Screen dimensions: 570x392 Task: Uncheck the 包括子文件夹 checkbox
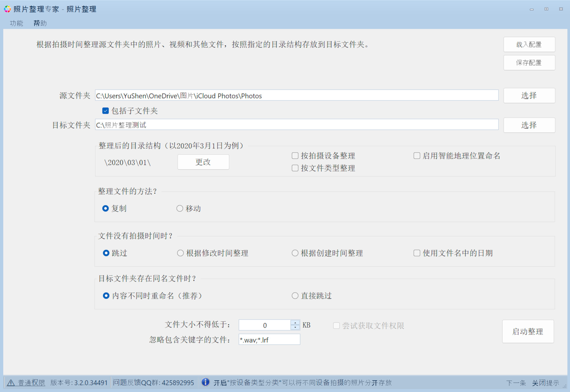105,110
